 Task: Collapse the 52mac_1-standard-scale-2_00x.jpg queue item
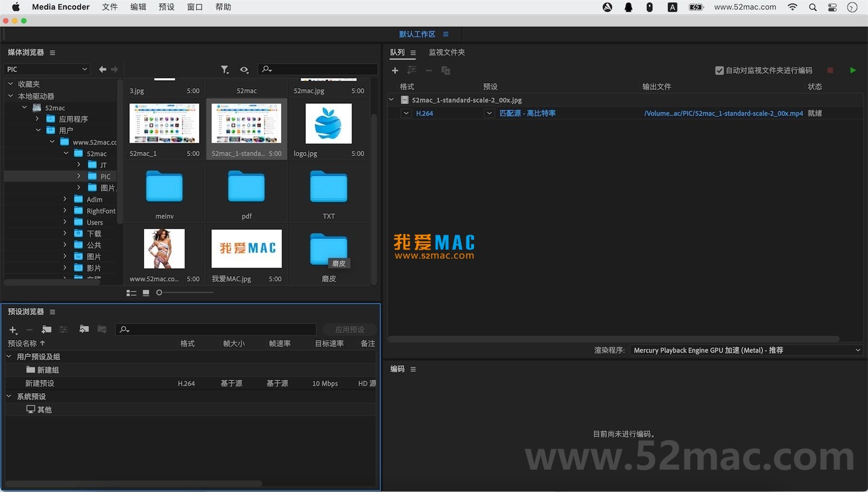click(391, 100)
